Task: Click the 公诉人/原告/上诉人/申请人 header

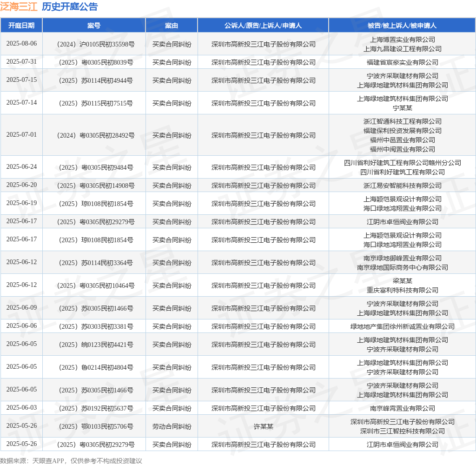Action: [263, 26]
